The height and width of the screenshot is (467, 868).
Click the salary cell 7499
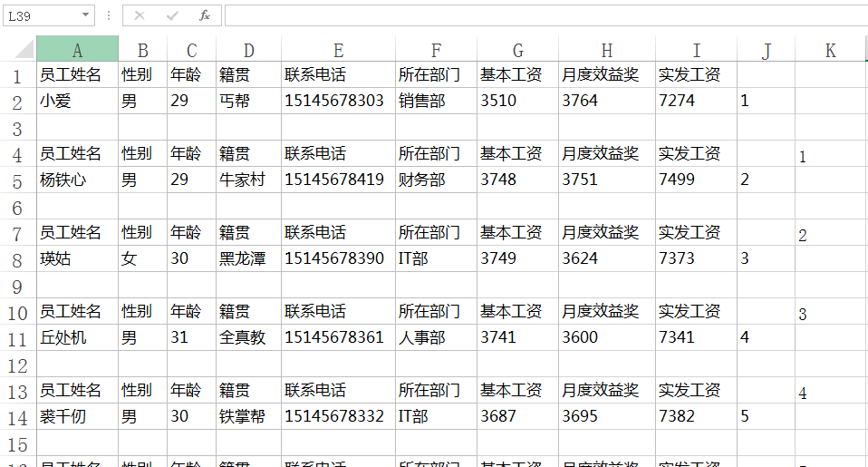(697, 180)
